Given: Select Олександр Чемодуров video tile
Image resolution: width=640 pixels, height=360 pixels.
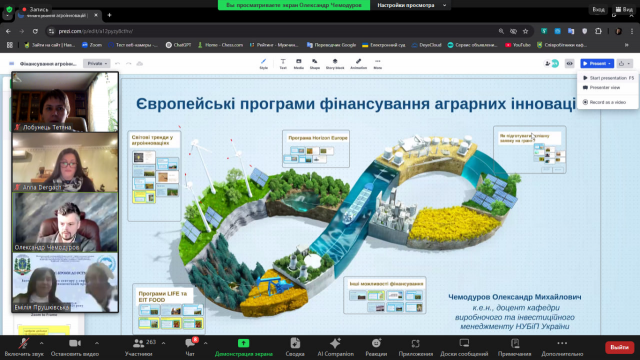Looking at the screenshot, I should tap(65, 222).
